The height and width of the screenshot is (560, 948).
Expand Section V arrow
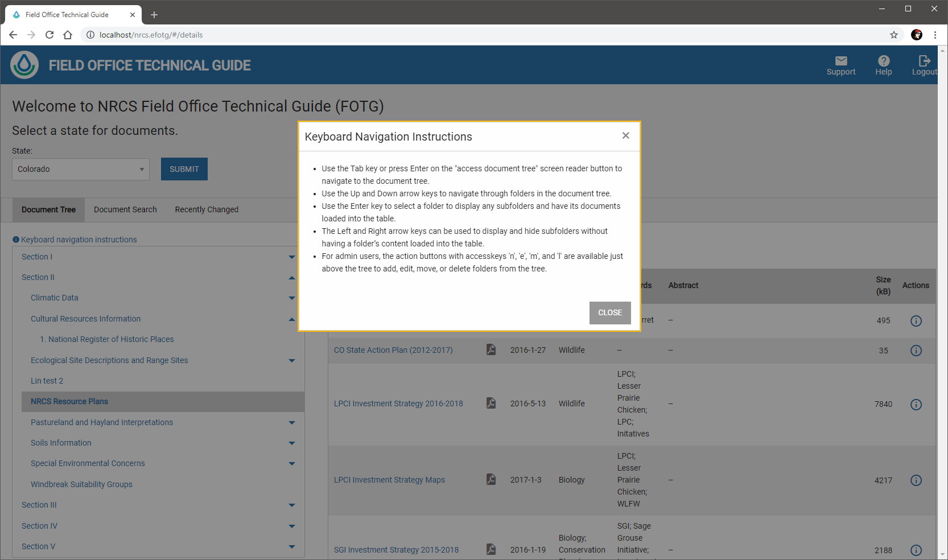tap(292, 547)
